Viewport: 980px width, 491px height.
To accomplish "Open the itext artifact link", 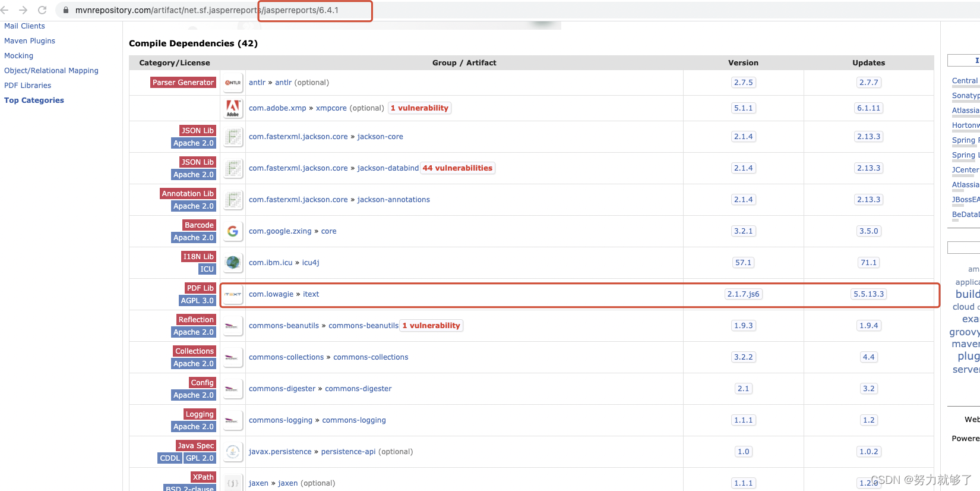I will click(x=311, y=294).
